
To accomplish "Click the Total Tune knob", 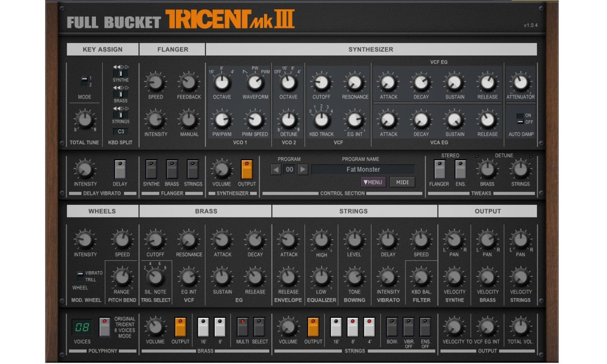I will point(84,120).
